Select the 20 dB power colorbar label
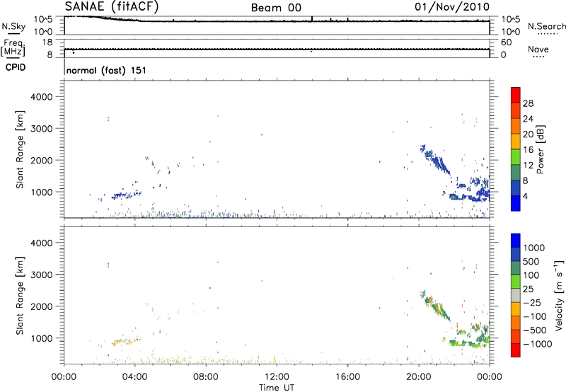Image resolution: width=566 pixels, height=392 pixels. pos(528,134)
